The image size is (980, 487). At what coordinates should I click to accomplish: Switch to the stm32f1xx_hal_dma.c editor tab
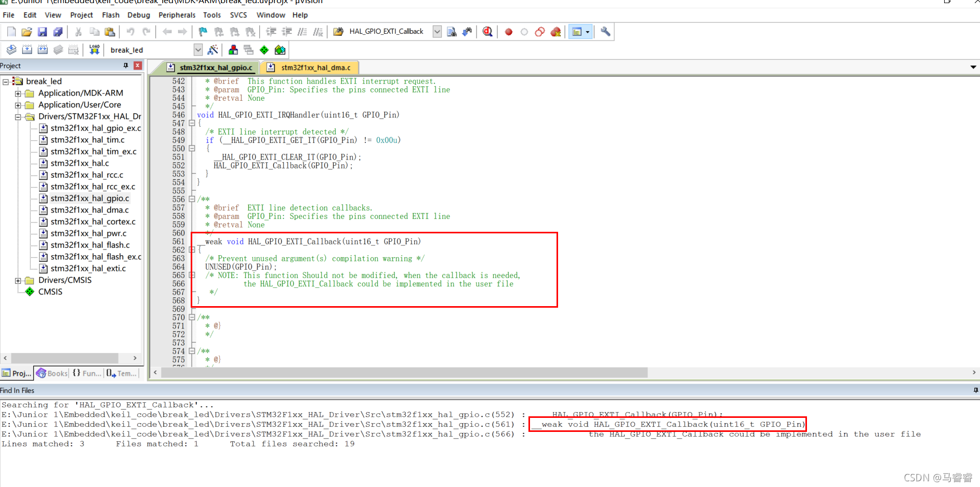[x=310, y=68]
